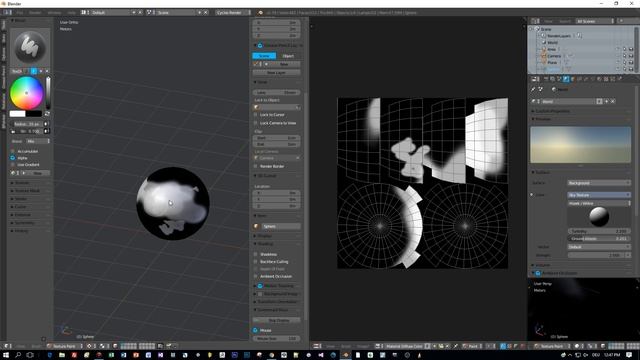Viewport: 640px width, 360px height.
Task: Click the 3D view editor type icon
Action: click(7, 346)
